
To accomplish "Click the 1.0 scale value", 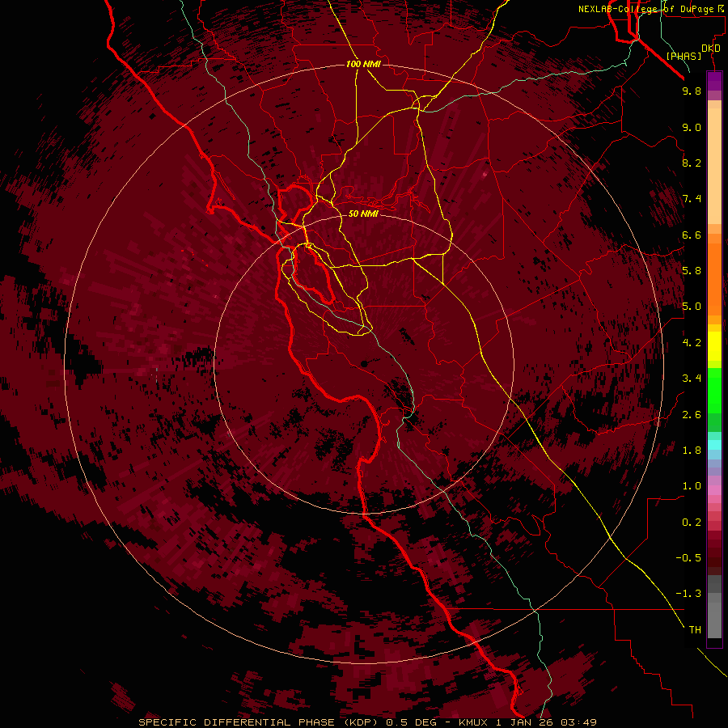I will tap(692, 486).
